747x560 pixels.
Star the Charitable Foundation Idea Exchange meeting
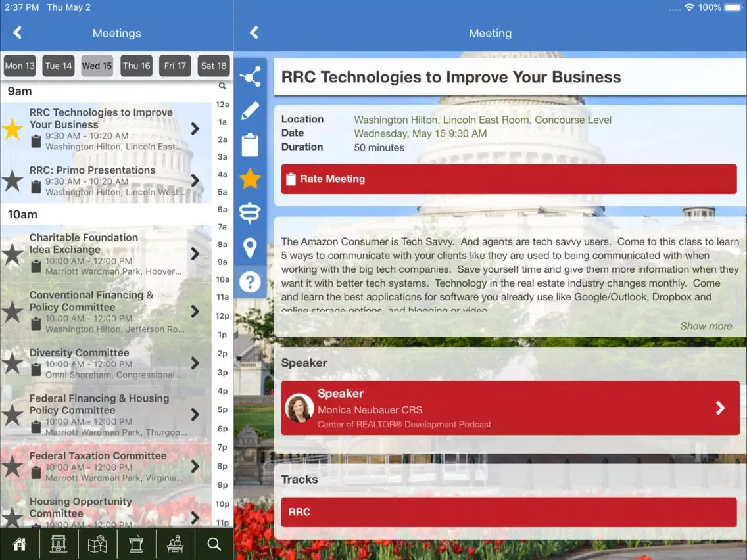point(12,254)
